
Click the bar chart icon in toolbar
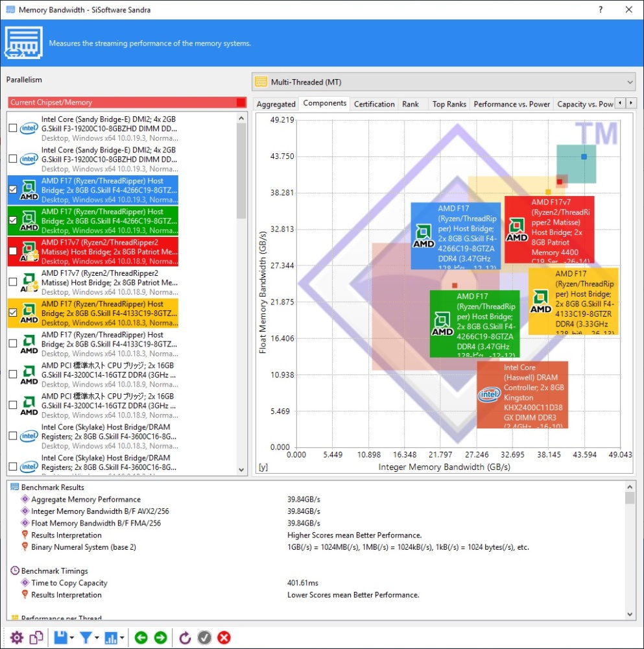(x=111, y=637)
